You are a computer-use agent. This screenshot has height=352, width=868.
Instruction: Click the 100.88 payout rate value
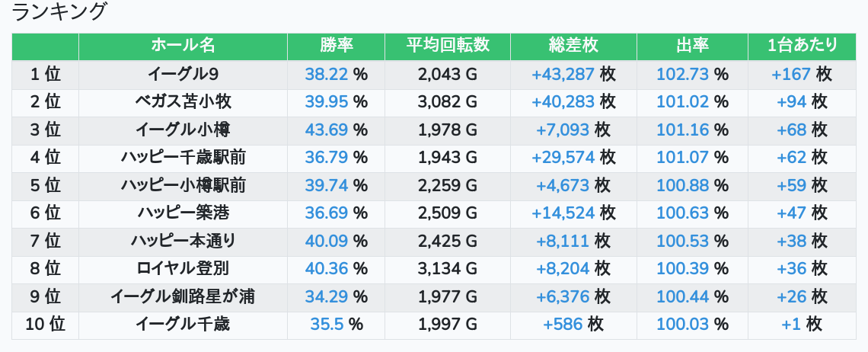[682, 185]
